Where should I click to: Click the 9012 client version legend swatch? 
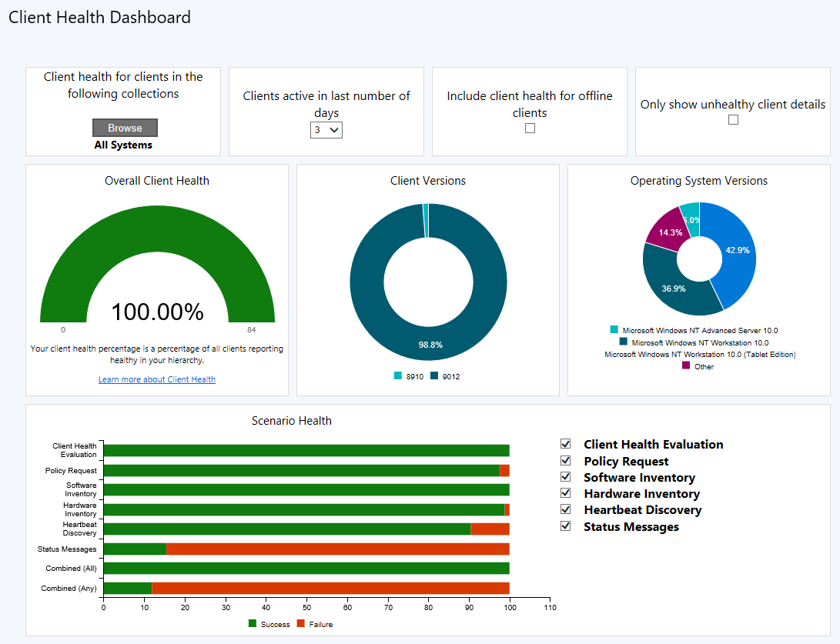coord(434,376)
